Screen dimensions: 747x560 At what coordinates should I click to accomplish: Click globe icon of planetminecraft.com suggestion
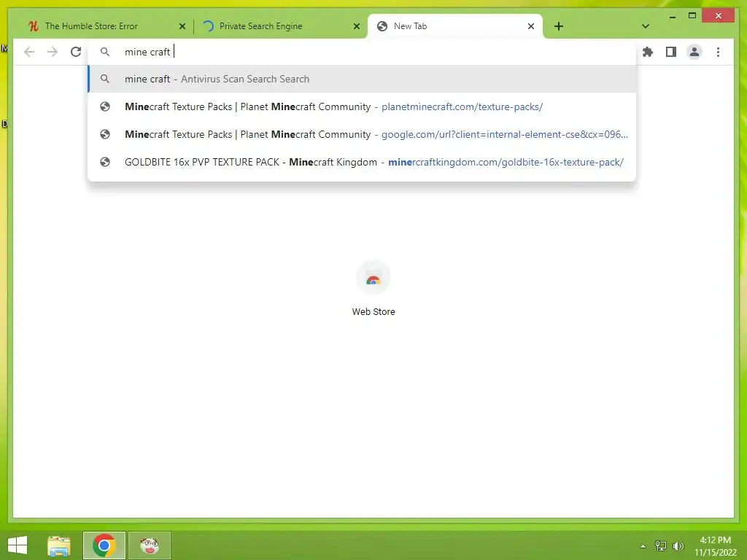click(x=105, y=106)
